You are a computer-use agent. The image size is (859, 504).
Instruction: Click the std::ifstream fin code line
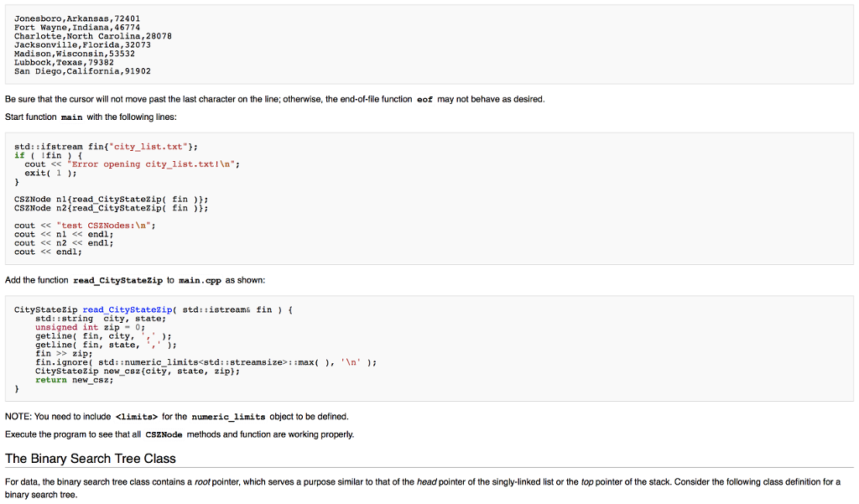point(107,147)
